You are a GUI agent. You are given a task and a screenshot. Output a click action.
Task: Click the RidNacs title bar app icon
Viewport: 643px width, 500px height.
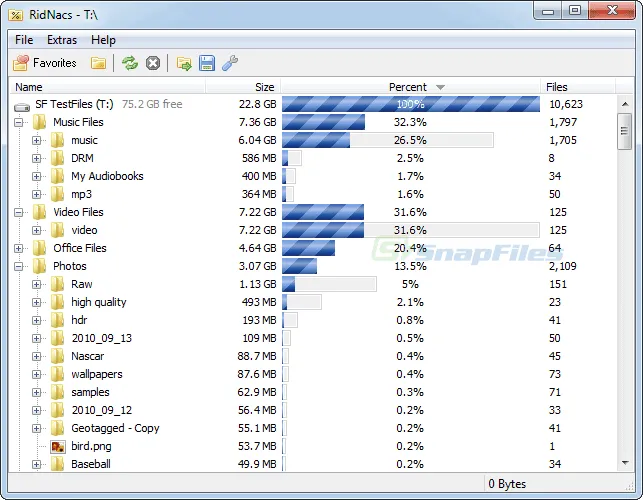click(16, 15)
